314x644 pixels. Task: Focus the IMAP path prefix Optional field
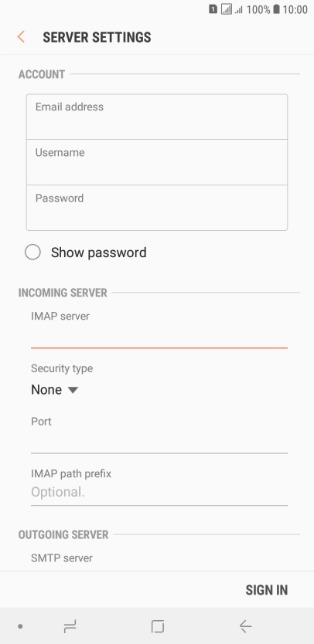159,492
